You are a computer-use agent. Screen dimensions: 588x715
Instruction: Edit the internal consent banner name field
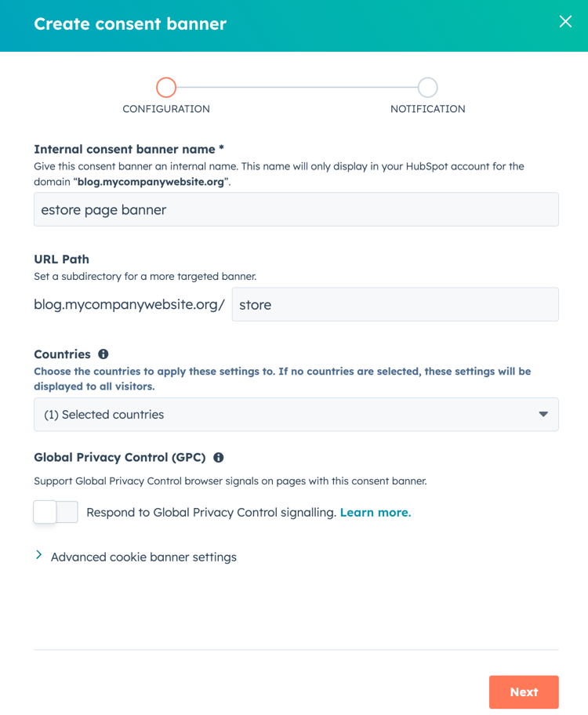[296, 209]
